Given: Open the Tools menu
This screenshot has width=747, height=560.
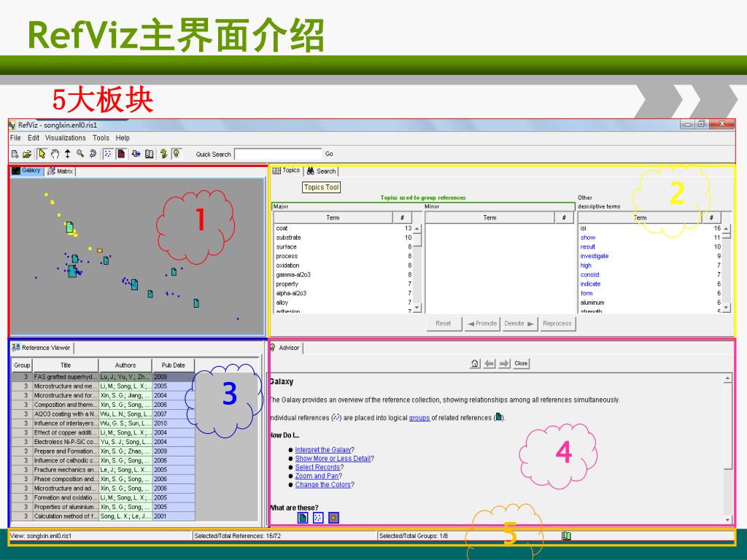Looking at the screenshot, I should pos(101,138).
